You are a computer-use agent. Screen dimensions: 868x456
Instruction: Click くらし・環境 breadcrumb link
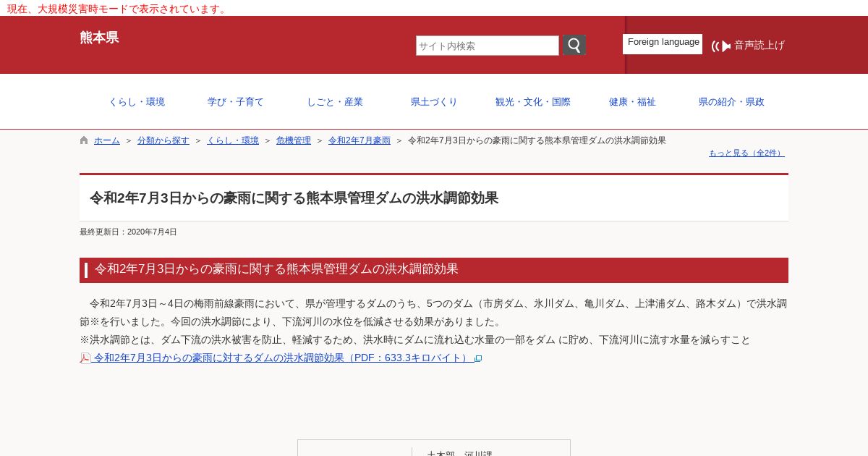click(x=233, y=140)
